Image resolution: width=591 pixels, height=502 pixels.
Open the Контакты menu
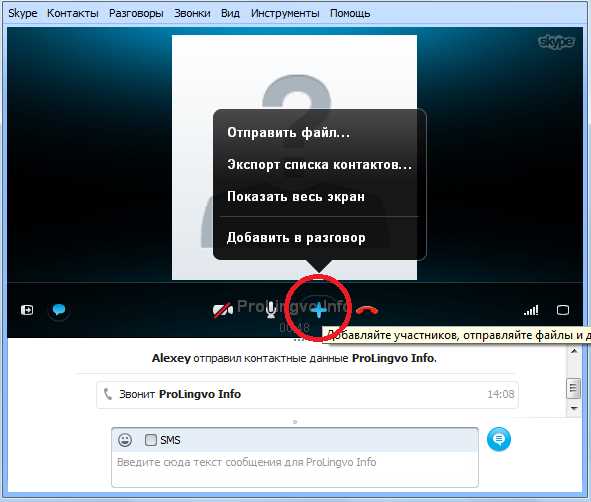(x=72, y=13)
